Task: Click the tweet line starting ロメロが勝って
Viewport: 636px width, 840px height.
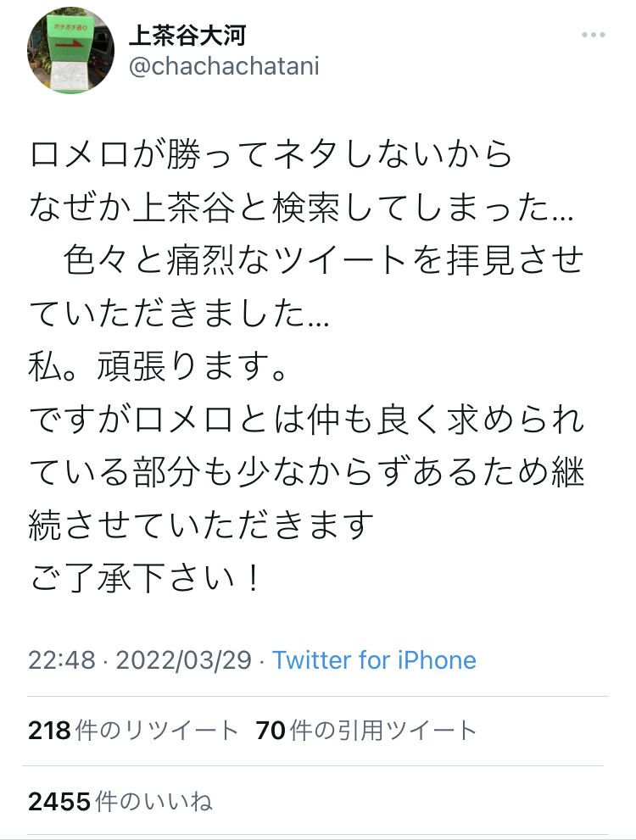Action: (x=271, y=154)
